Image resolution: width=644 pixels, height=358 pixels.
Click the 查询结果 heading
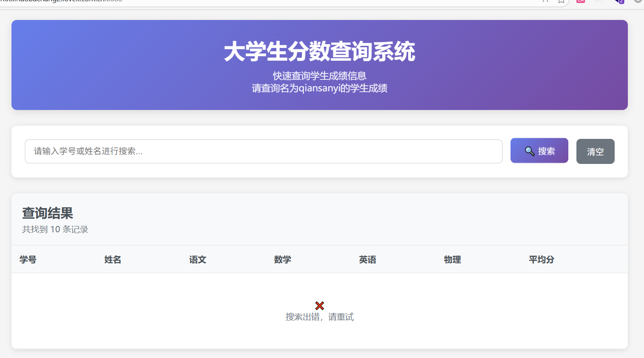pyautogui.click(x=48, y=213)
